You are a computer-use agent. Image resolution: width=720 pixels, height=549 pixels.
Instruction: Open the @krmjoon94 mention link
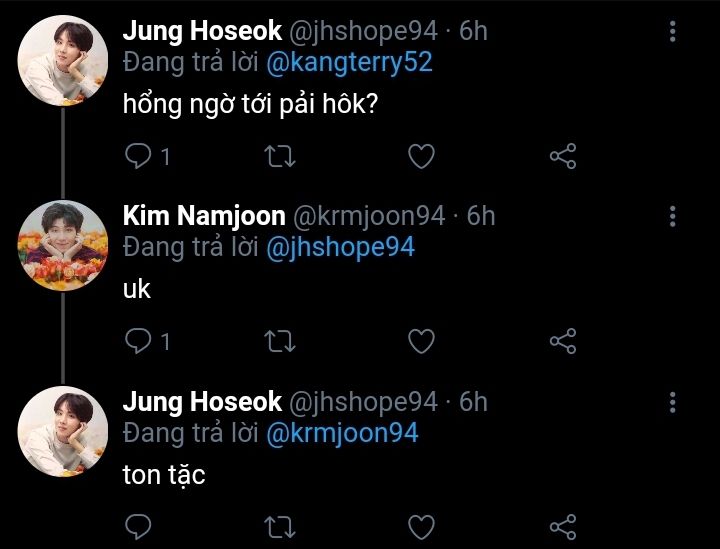pyautogui.click(x=342, y=433)
